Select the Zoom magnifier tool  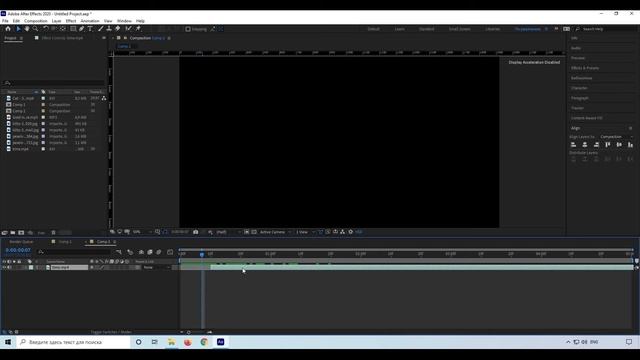(36, 29)
